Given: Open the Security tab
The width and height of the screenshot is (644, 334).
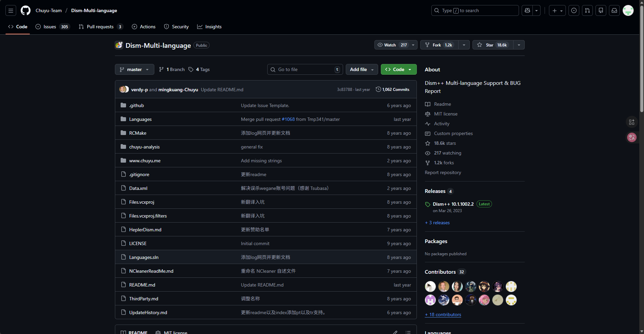Looking at the screenshot, I should (176, 27).
